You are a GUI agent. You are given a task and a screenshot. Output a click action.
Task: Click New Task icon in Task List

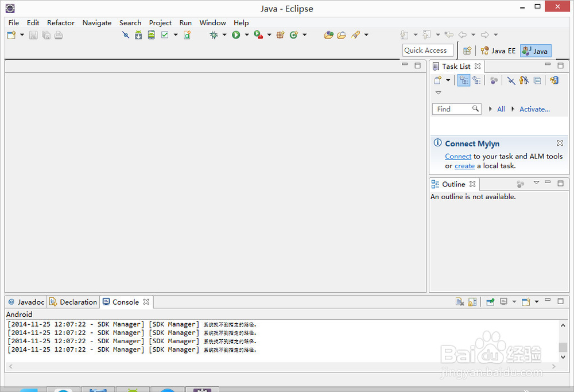point(438,80)
